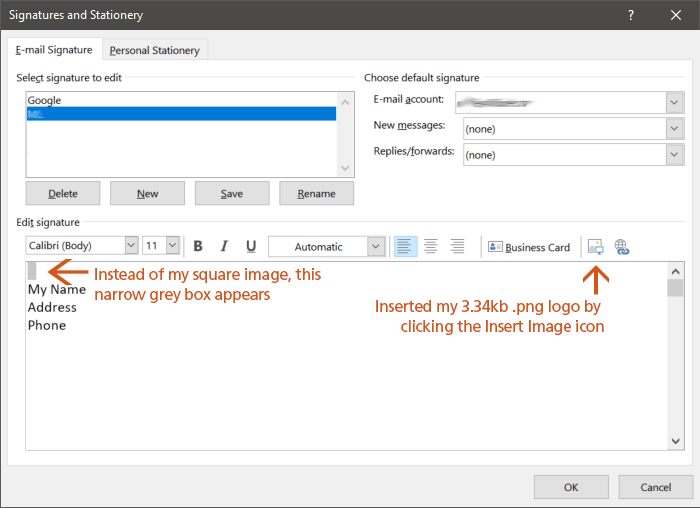Click the New signature button
The height and width of the screenshot is (508, 700).
[147, 193]
